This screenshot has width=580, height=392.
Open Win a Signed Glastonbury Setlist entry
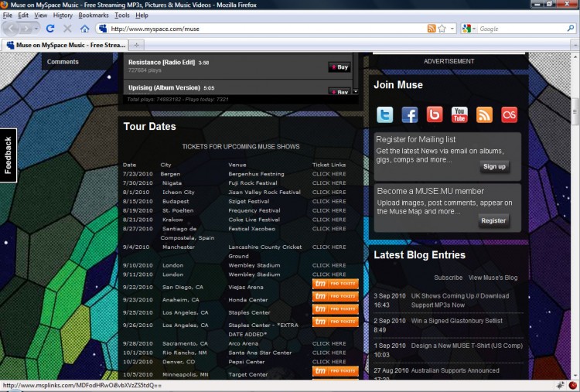(457, 321)
